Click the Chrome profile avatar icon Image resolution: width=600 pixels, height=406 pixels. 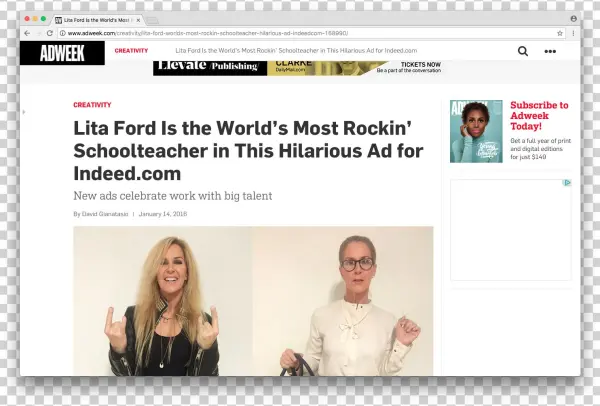click(574, 18)
